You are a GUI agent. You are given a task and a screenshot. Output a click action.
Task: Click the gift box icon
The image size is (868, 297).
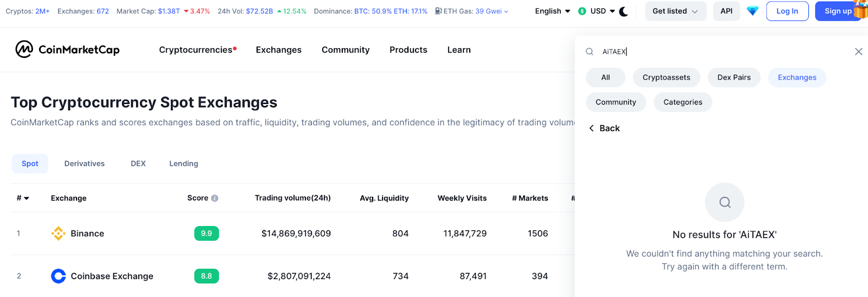[x=860, y=9]
